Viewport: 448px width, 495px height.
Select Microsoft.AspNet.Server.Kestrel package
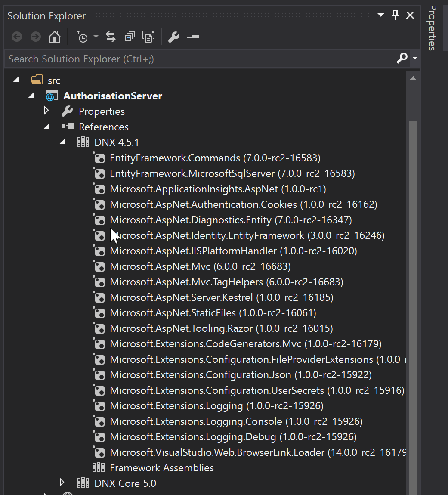coord(222,297)
